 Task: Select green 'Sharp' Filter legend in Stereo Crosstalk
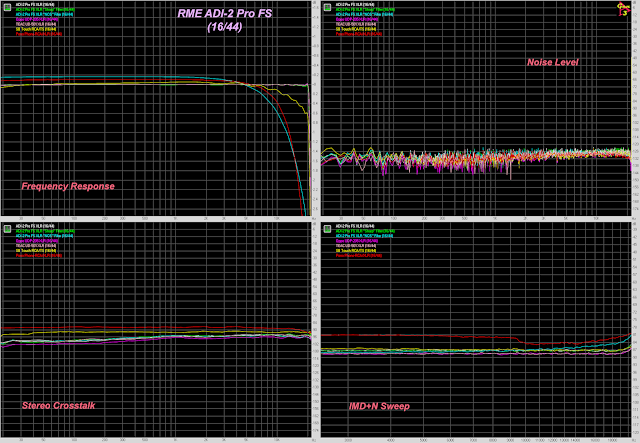(x=45, y=231)
